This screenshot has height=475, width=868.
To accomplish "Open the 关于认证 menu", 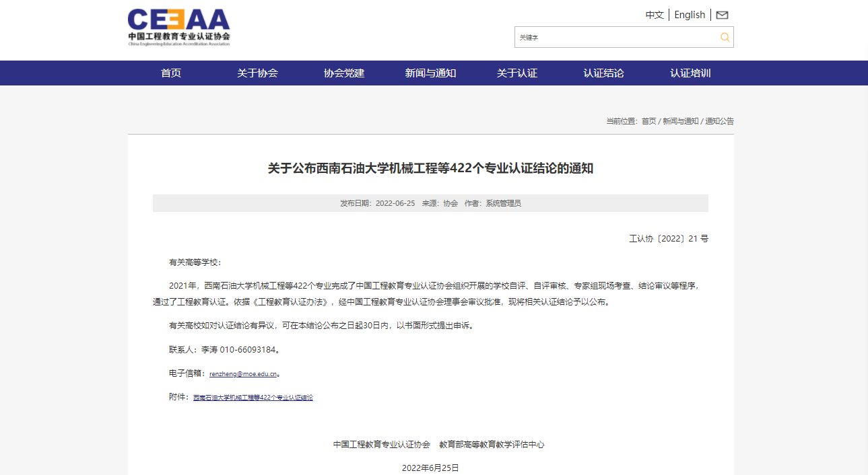I will [x=517, y=73].
